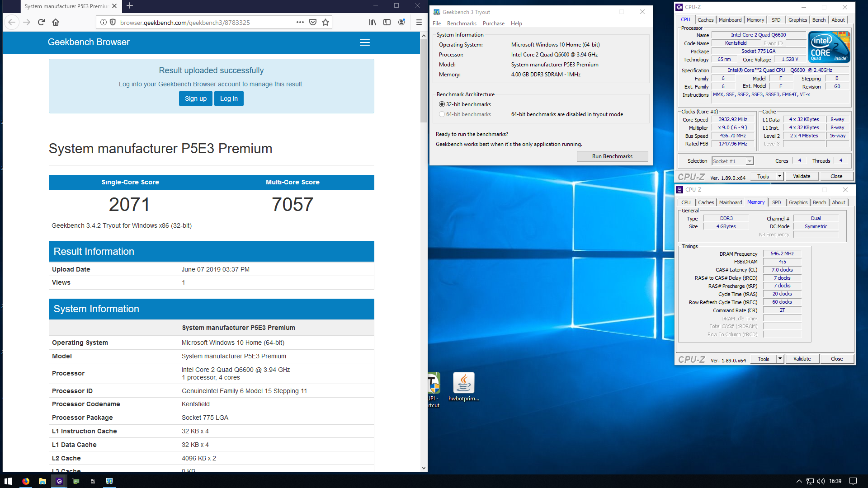The height and width of the screenshot is (488, 868).
Task: Save page to Pocket
Action: coord(313,22)
